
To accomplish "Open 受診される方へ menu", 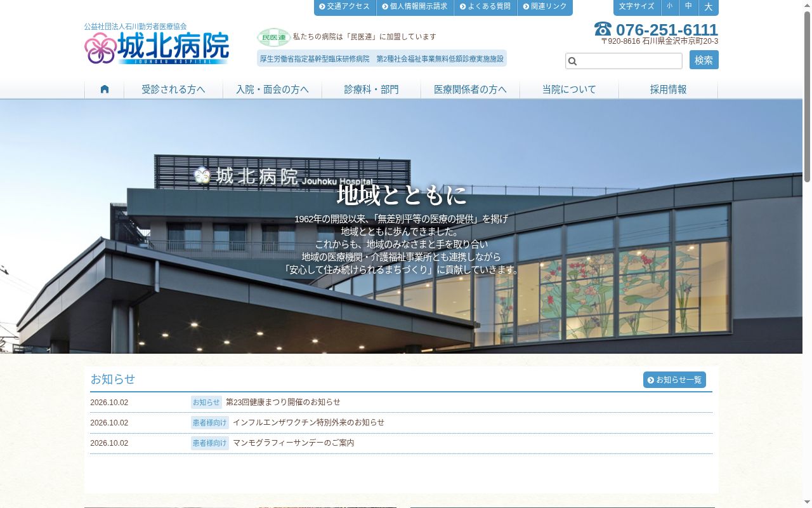I will click(173, 90).
